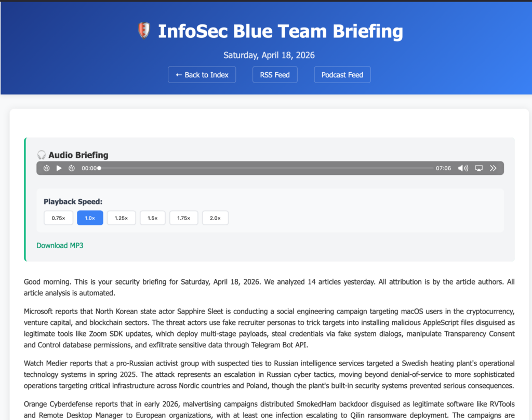The width and height of the screenshot is (532, 420).
Task: Click the shield logo in header
Action: point(144,31)
